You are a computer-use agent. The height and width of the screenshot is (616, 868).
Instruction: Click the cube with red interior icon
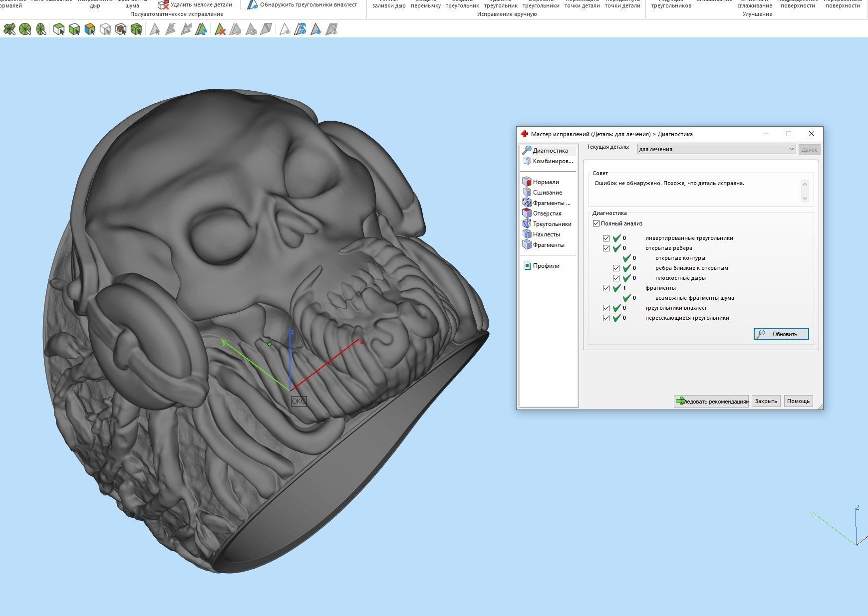point(120,29)
